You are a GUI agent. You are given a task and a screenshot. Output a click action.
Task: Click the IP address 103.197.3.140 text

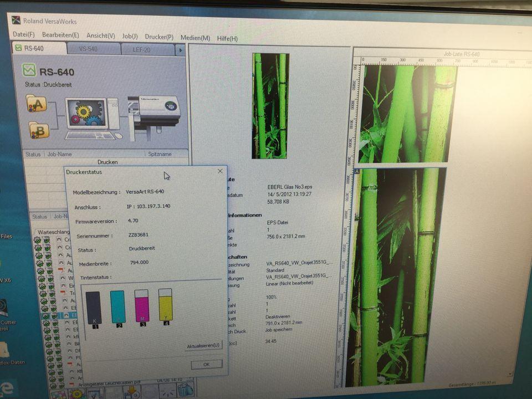149,206
